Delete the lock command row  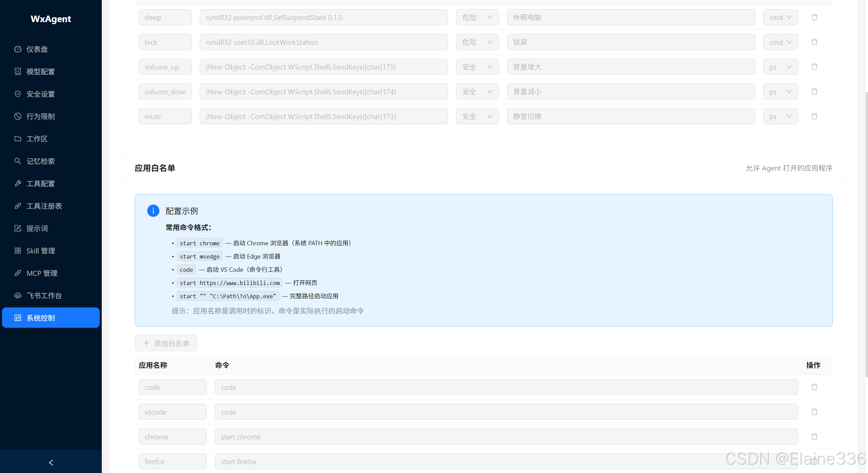coord(814,42)
